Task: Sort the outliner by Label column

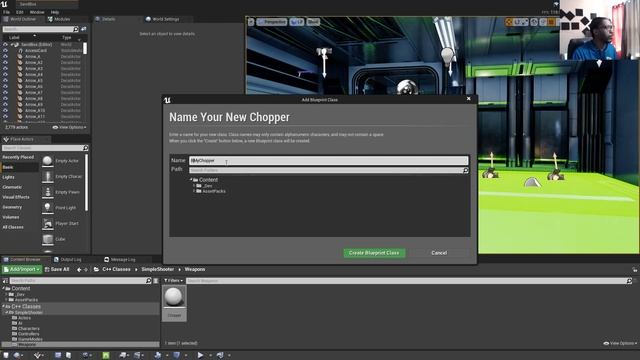Action: coord(14,37)
